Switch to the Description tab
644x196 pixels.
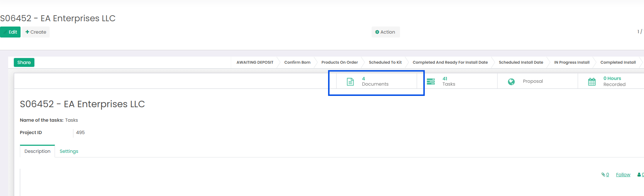click(37, 151)
